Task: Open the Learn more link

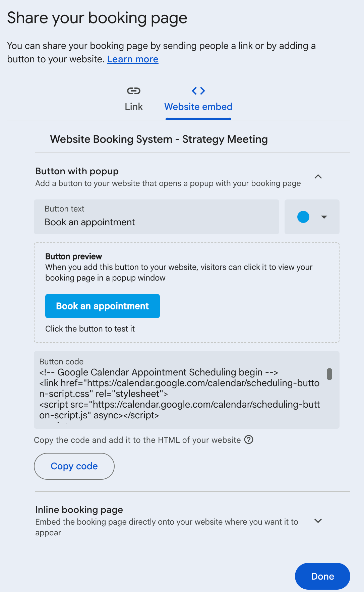Action: [132, 59]
